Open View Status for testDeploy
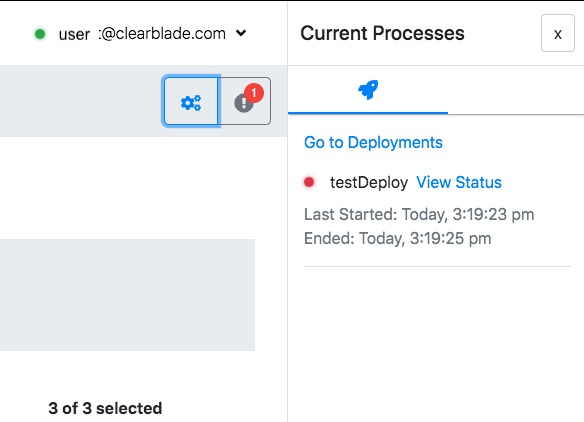 (459, 183)
